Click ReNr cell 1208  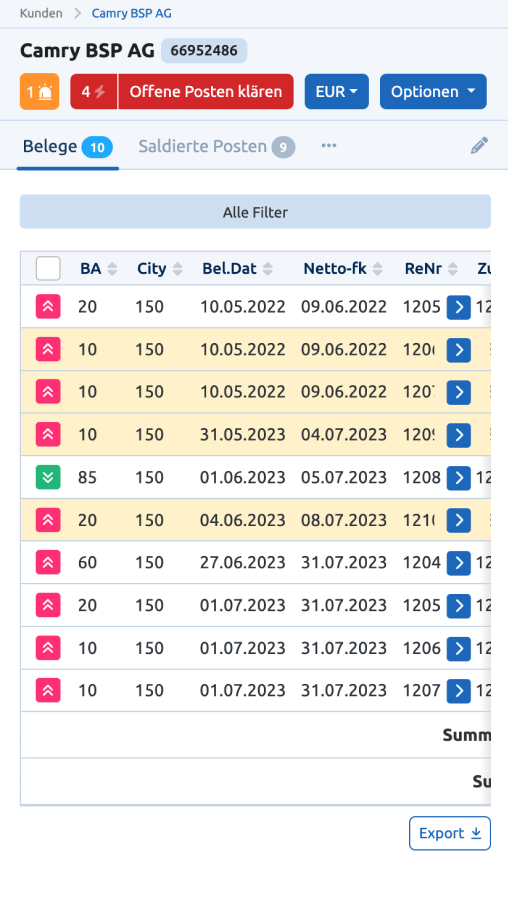[422, 477]
